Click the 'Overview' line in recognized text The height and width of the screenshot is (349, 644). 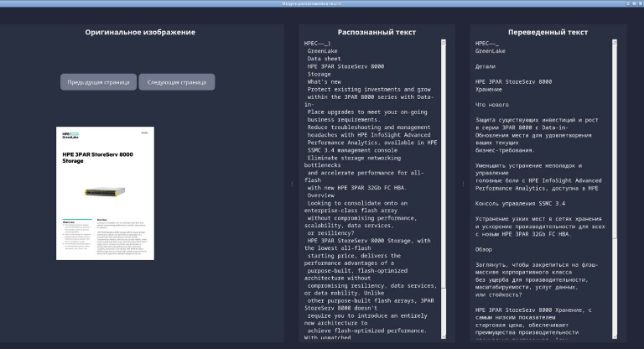[321, 195]
